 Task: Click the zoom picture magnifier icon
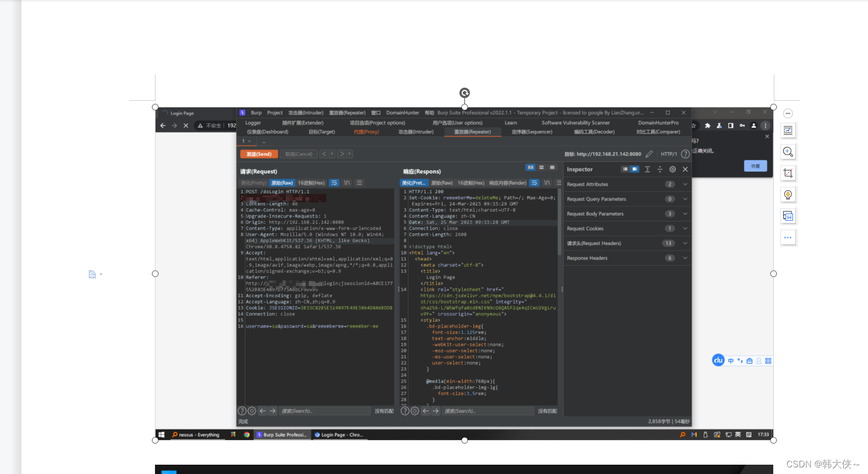click(788, 152)
